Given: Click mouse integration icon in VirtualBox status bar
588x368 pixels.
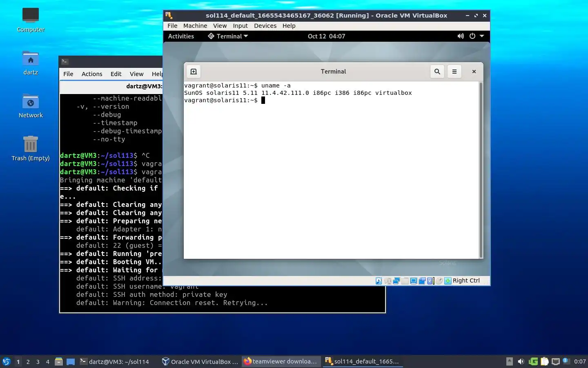Looking at the screenshot, I should [439, 281].
